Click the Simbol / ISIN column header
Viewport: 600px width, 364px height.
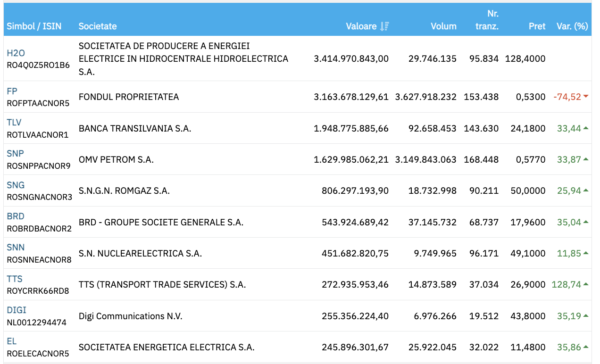34,26
